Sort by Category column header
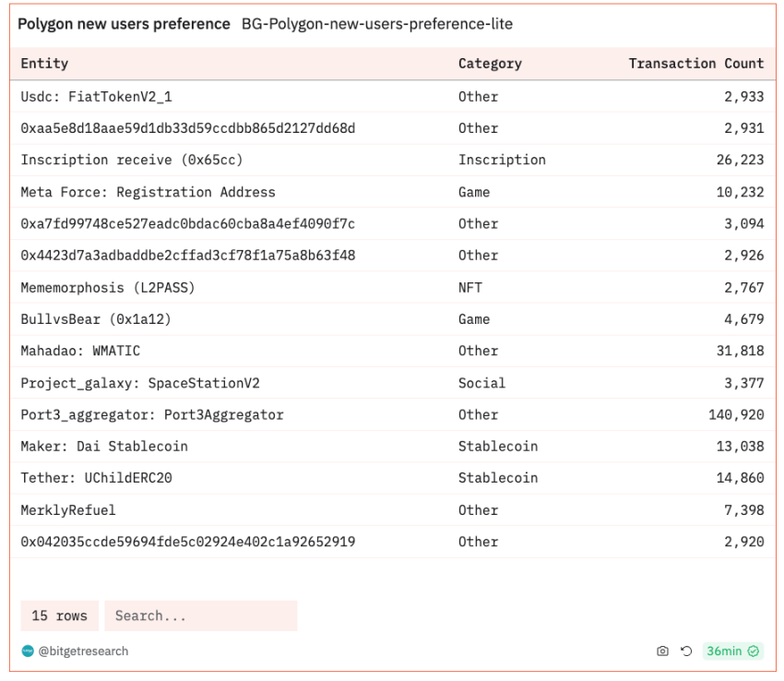This screenshot has height=681, width=784. click(x=490, y=64)
